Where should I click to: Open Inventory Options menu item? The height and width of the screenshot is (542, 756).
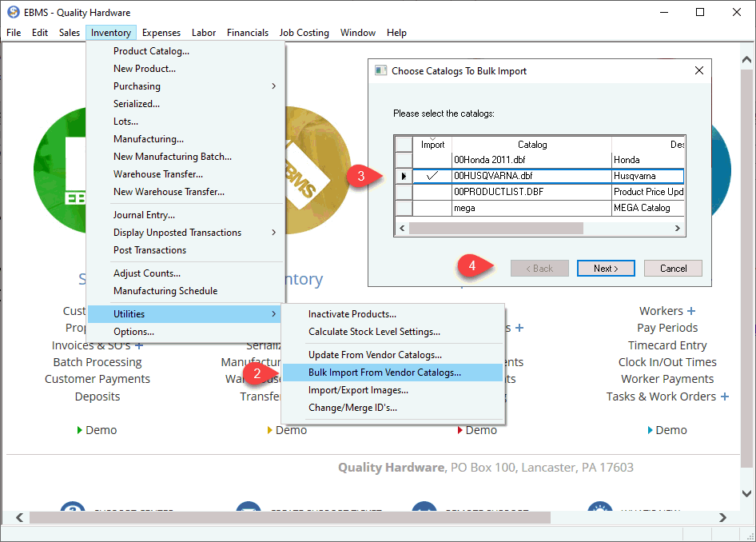[x=185, y=332]
